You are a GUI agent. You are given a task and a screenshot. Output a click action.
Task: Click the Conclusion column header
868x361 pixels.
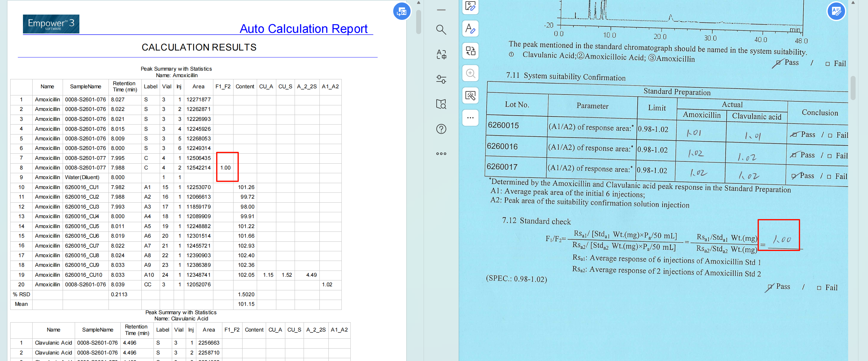pos(820,112)
